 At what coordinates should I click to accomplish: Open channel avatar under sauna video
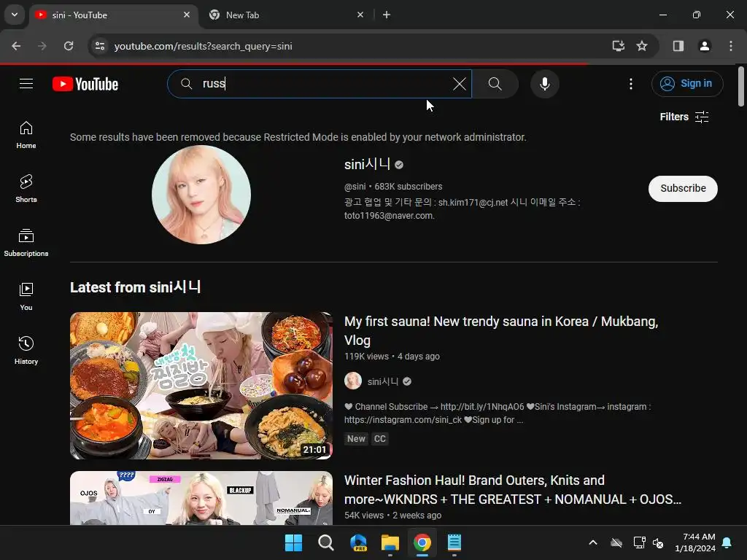353,381
